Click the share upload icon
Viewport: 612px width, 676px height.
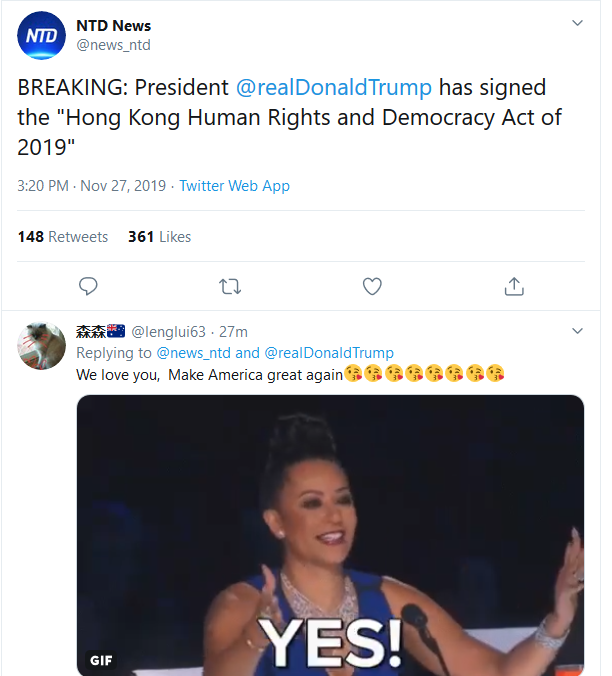point(514,287)
